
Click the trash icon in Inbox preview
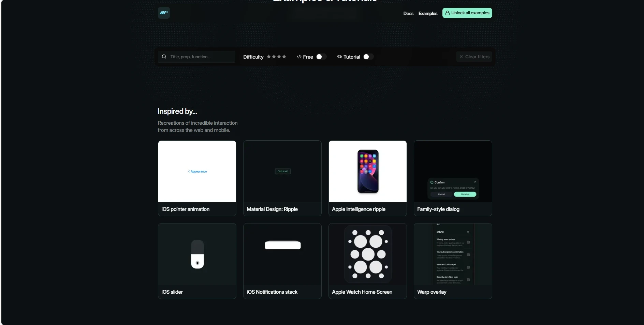click(x=468, y=232)
